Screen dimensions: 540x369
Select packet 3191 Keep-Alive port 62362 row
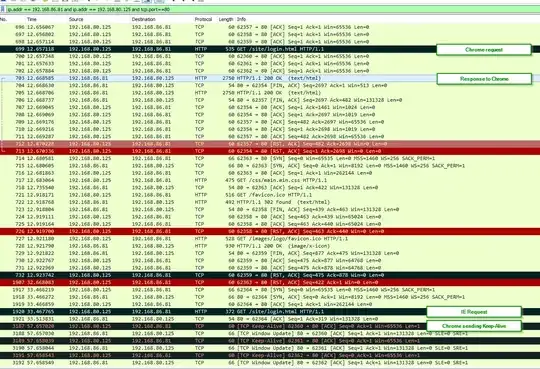click(x=270, y=355)
